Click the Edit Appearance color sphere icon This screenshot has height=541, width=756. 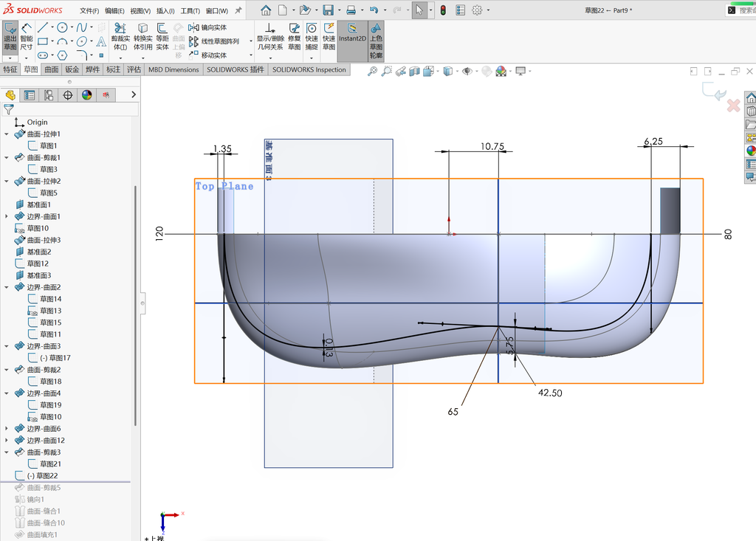coord(501,72)
